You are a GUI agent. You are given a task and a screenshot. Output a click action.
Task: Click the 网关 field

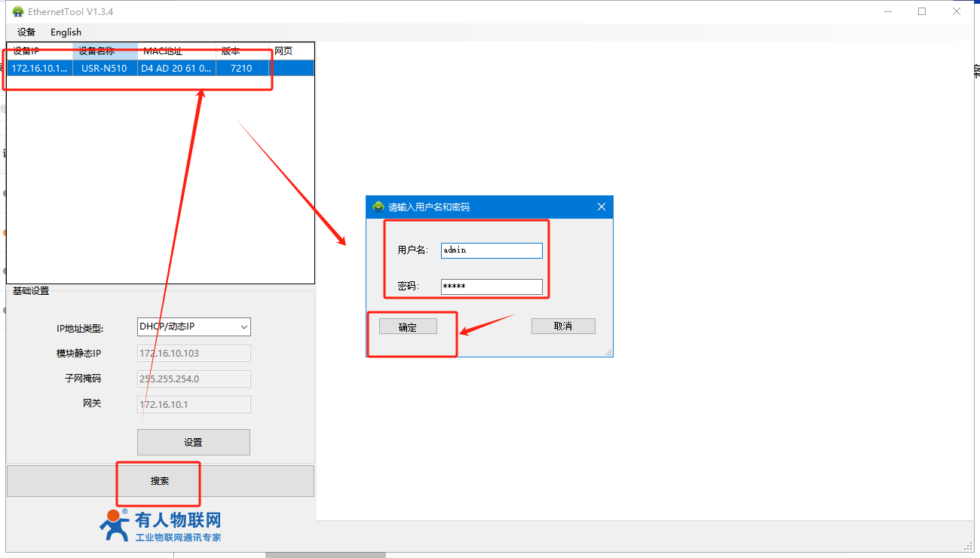pos(194,404)
